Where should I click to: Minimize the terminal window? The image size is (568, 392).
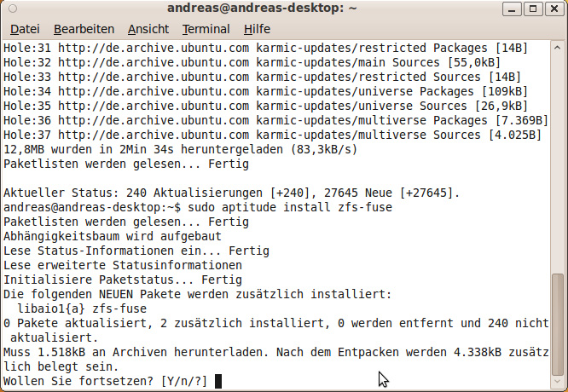coord(512,9)
